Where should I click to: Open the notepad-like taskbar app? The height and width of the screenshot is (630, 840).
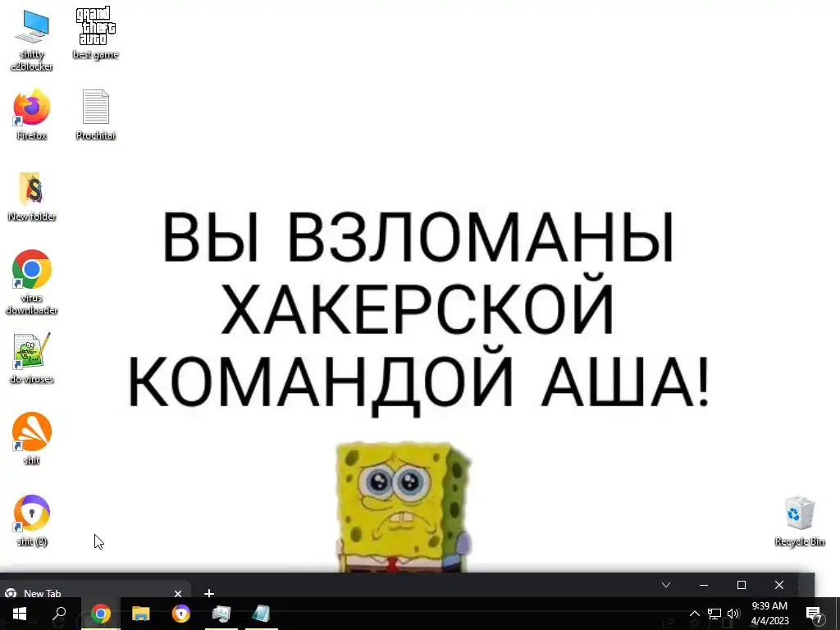[262, 614]
